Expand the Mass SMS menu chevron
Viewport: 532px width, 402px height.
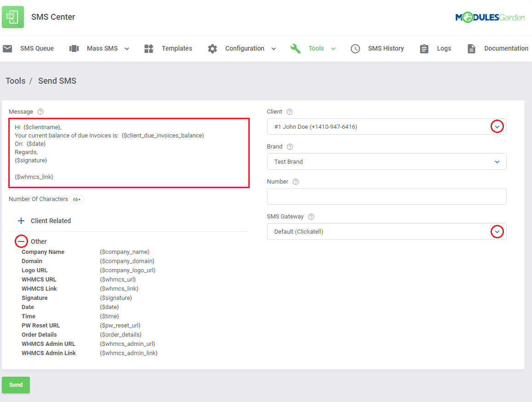pos(127,49)
